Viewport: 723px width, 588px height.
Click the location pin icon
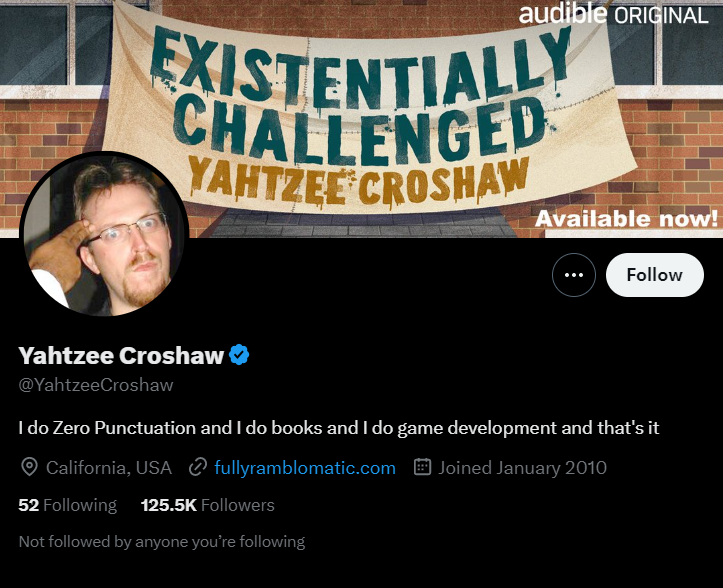pos(30,467)
